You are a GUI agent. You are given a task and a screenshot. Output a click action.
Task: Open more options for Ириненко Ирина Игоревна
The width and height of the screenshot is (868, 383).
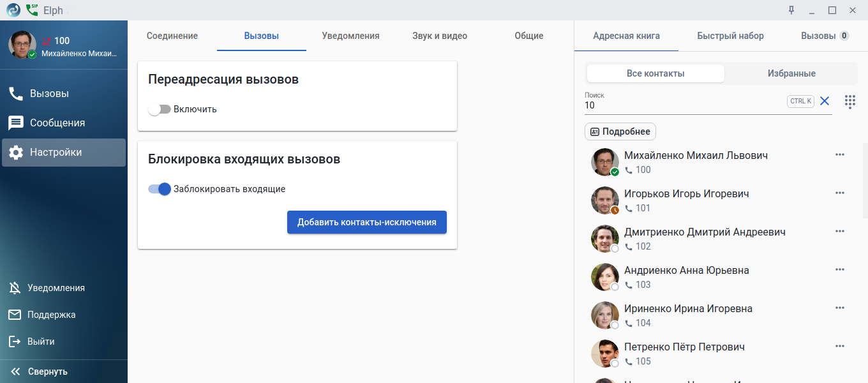tap(840, 308)
